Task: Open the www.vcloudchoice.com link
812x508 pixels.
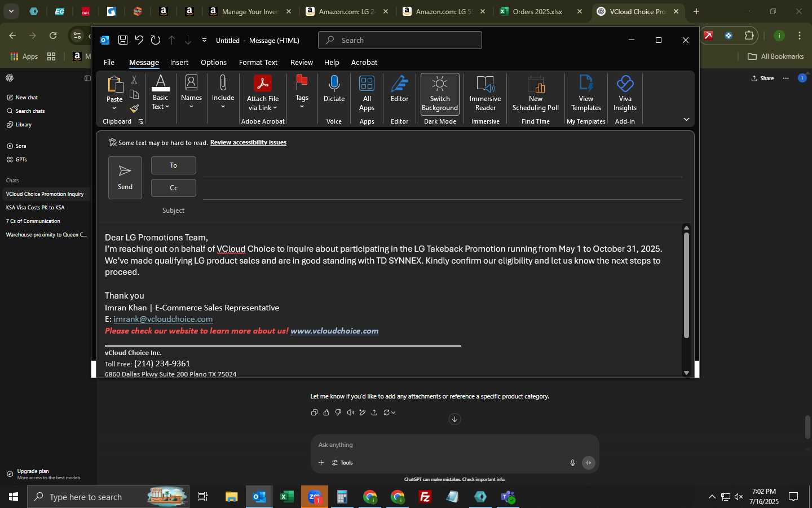Action: pos(334,331)
